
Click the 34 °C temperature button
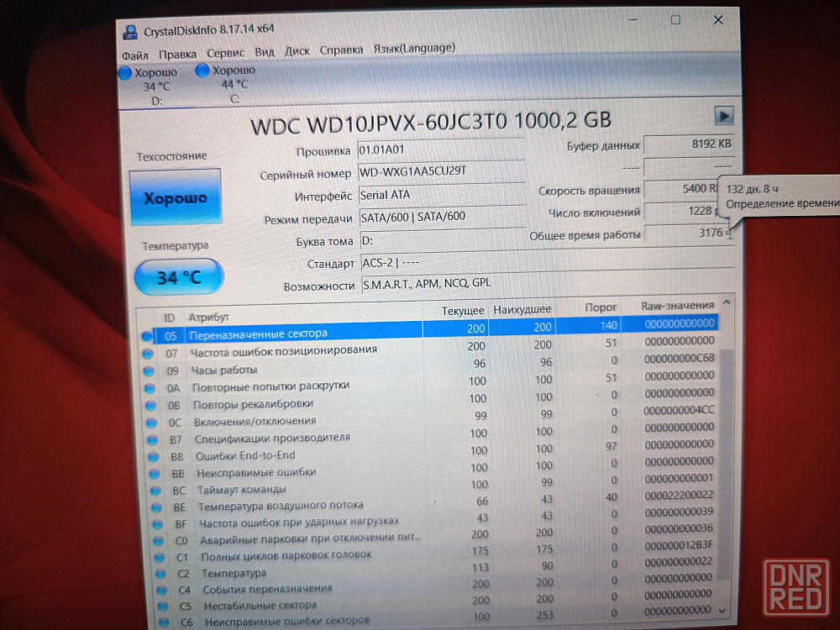pyautogui.click(x=179, y=277)
